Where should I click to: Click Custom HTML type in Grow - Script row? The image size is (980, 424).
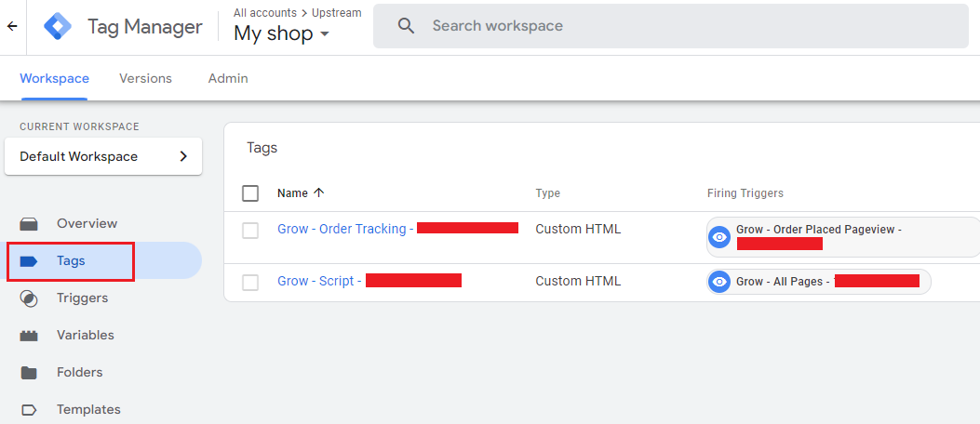(578, 281)
